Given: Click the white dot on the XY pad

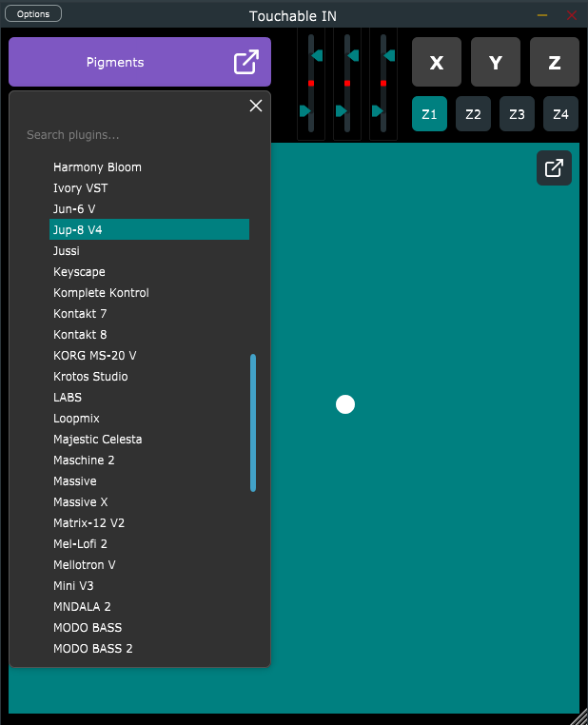Looking at the screenshot, I should [x=345, y=404].
